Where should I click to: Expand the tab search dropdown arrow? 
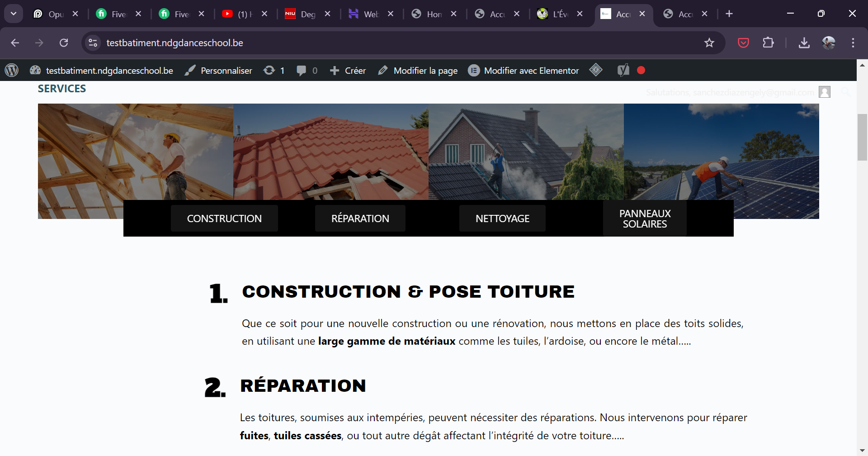[x=14, y=14]
